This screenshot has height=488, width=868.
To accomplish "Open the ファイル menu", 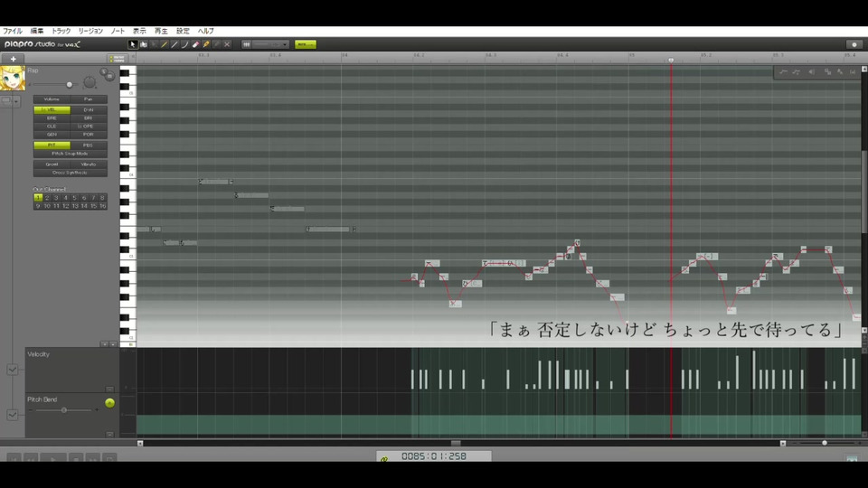I will coord(12,31).
